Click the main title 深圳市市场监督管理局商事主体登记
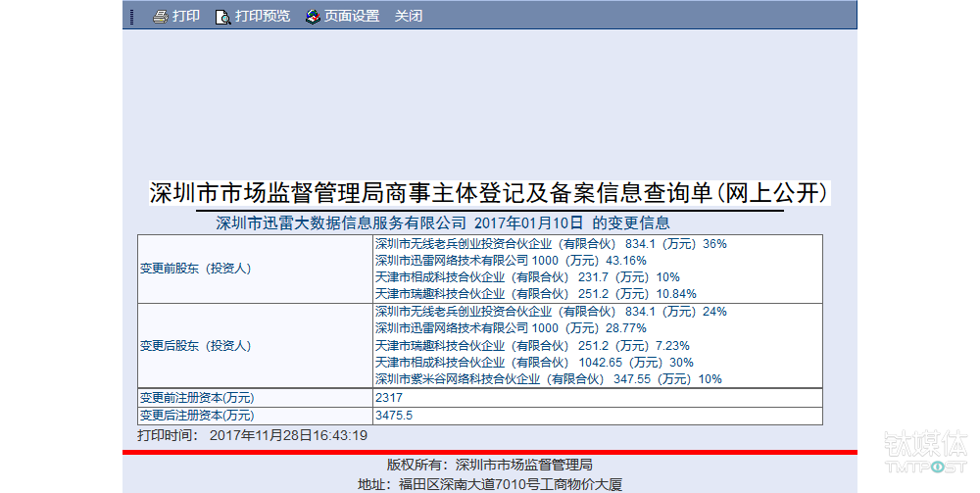The width and height of the screenshot is (980, 493). coord(489,193)
